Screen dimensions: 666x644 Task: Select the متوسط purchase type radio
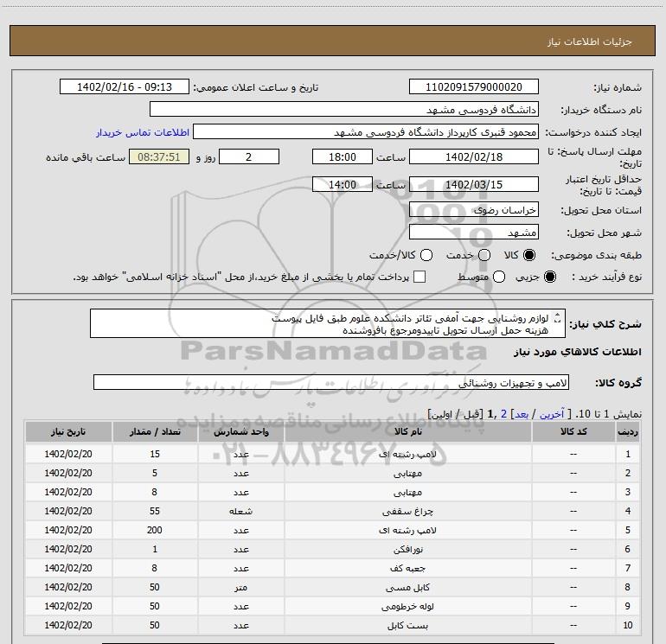(499, 277)
